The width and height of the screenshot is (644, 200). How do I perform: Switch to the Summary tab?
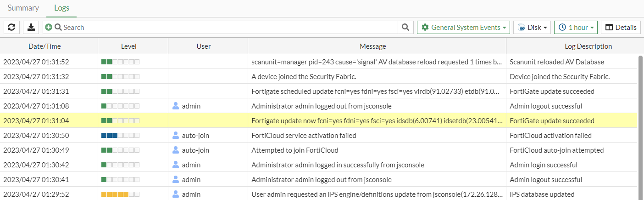pyautogui.click(x=23, y=8)
